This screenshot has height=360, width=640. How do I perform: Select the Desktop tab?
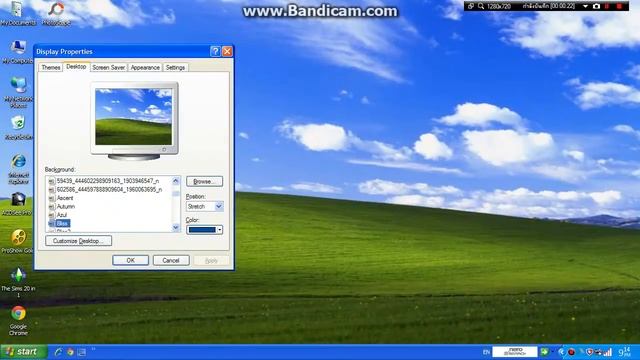coord(76,67)
